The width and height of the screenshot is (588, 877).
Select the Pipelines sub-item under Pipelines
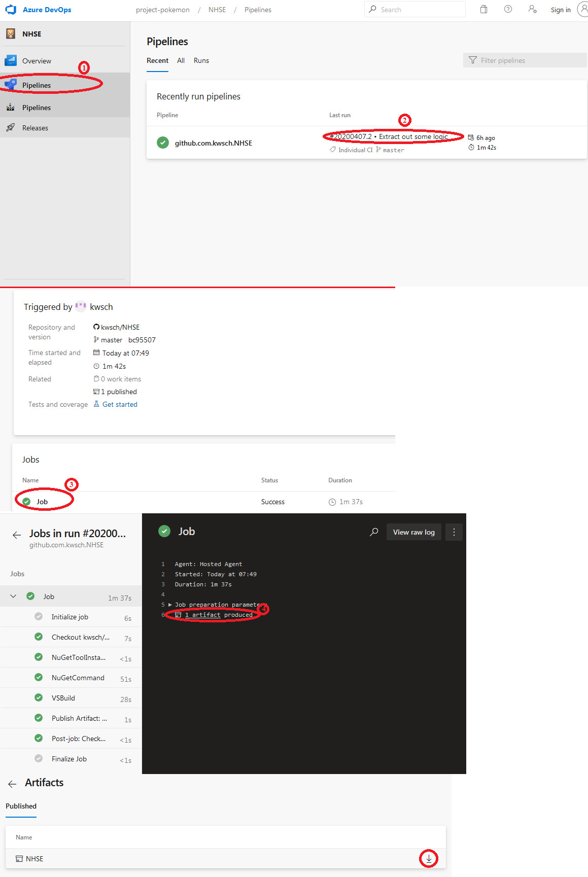tap(65, 108)
